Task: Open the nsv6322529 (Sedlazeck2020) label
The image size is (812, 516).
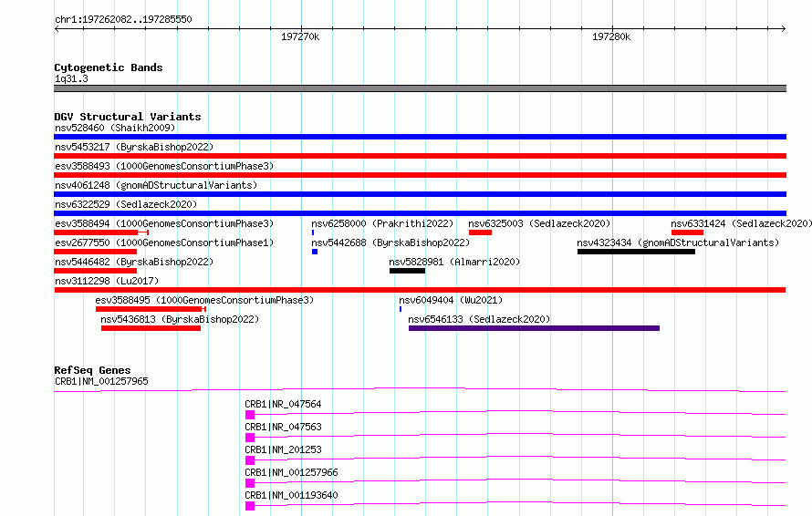Action: [126, 204]
